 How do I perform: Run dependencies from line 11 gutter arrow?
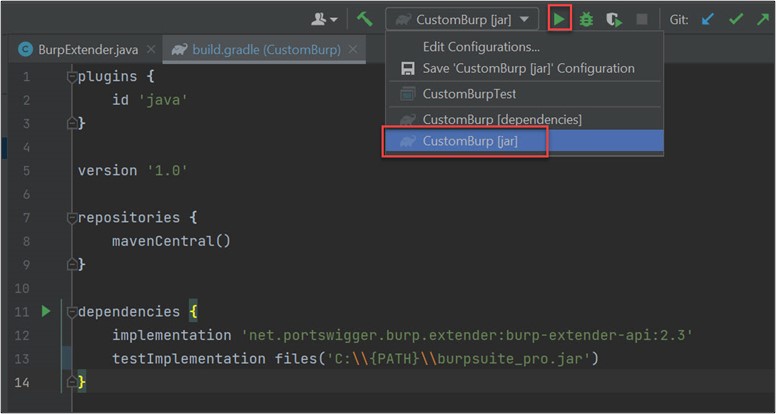[46, 312]
